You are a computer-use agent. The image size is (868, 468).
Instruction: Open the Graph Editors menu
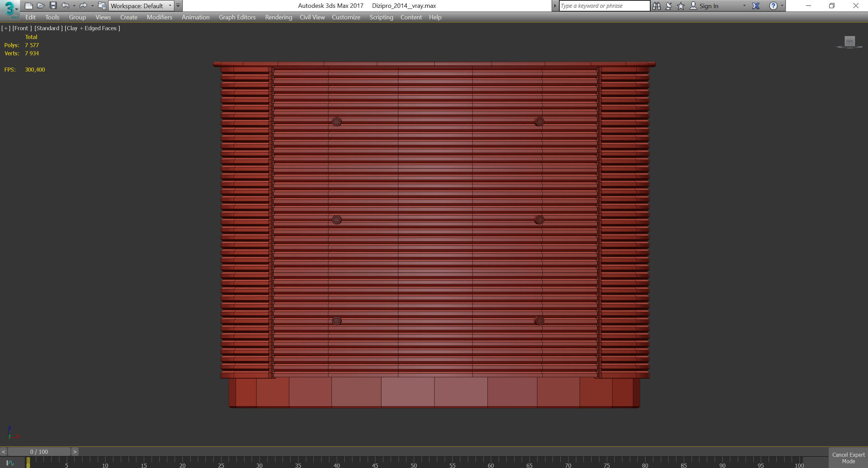click(237, 17)
